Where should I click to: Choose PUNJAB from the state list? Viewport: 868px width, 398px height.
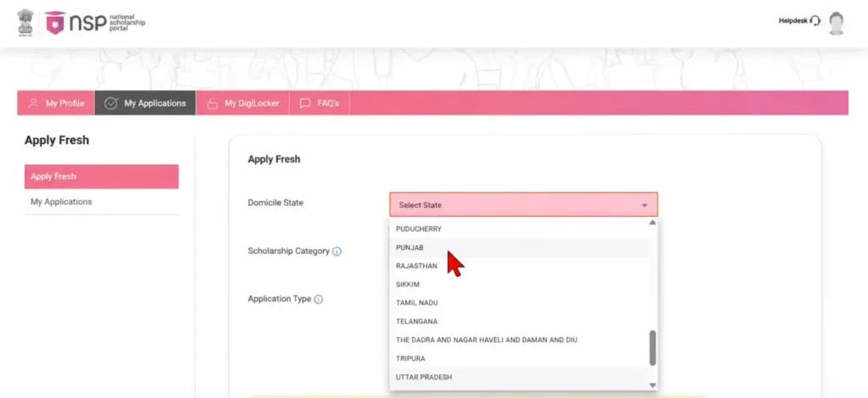point(518,247)
